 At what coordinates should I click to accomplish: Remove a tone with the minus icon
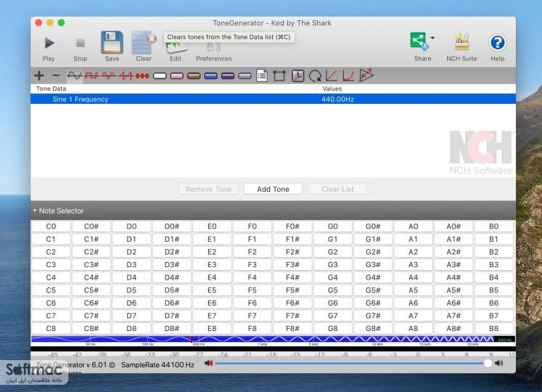tap(56, 75)
